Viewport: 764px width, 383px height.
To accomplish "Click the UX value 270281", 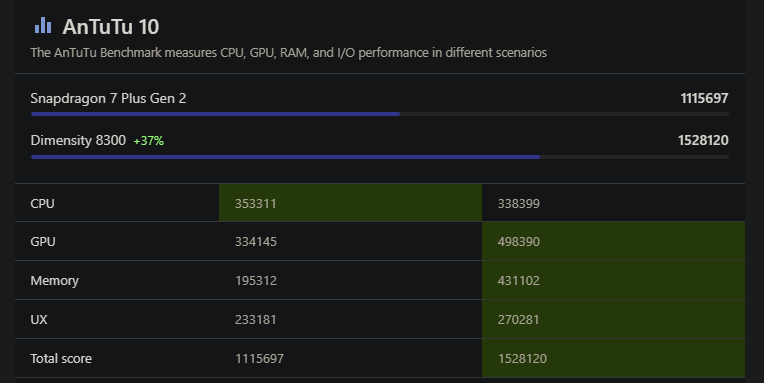I will [x=518, y=320].
